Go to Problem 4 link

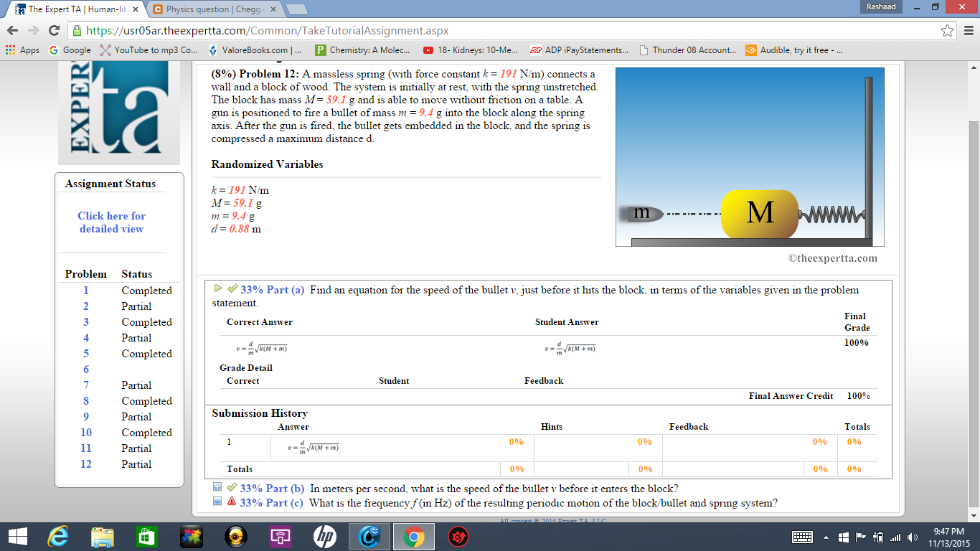[86, 338]
